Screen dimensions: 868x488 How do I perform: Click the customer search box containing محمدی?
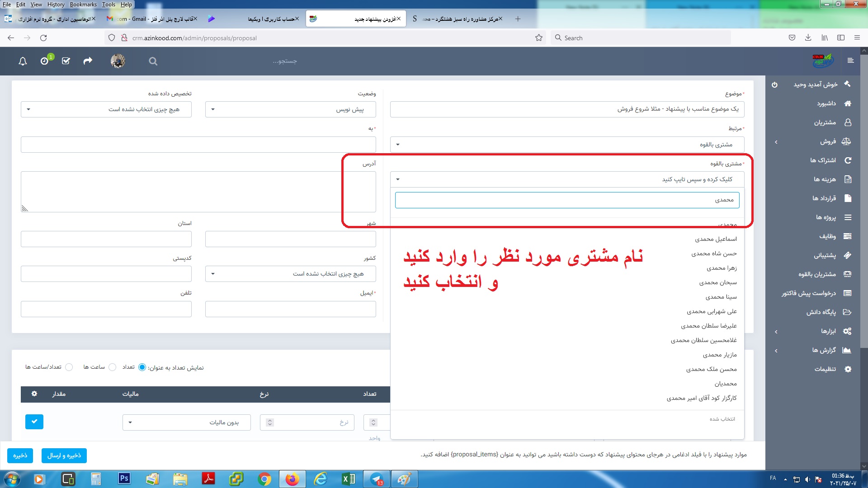(x=567, y=200)
